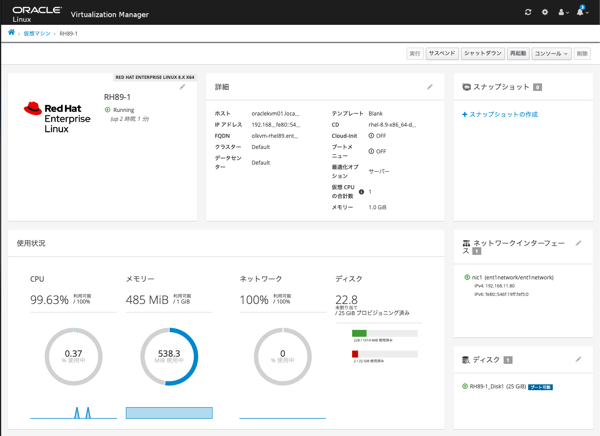Click the red disk usage bar
This screenshot has width=600, height=436.
click(x=385, y=354)
